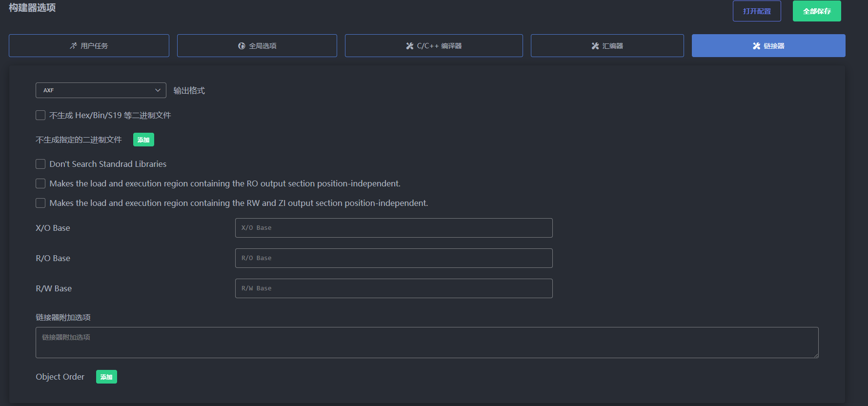Click the globe icon beside 全局选项
The image size is (868, 406).
pos(242,46)
